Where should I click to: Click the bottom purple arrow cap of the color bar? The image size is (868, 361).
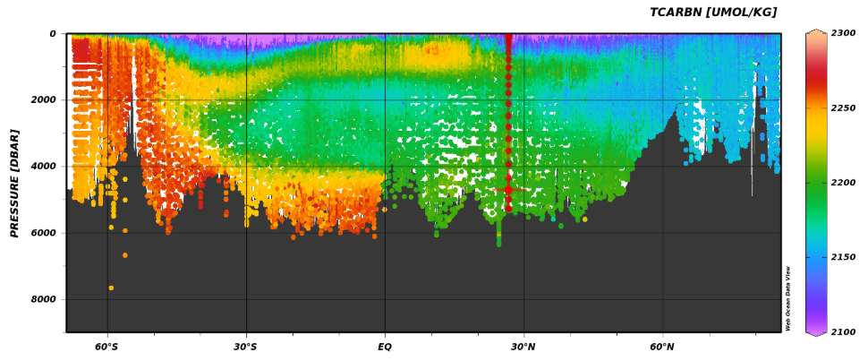coord(816,332)
